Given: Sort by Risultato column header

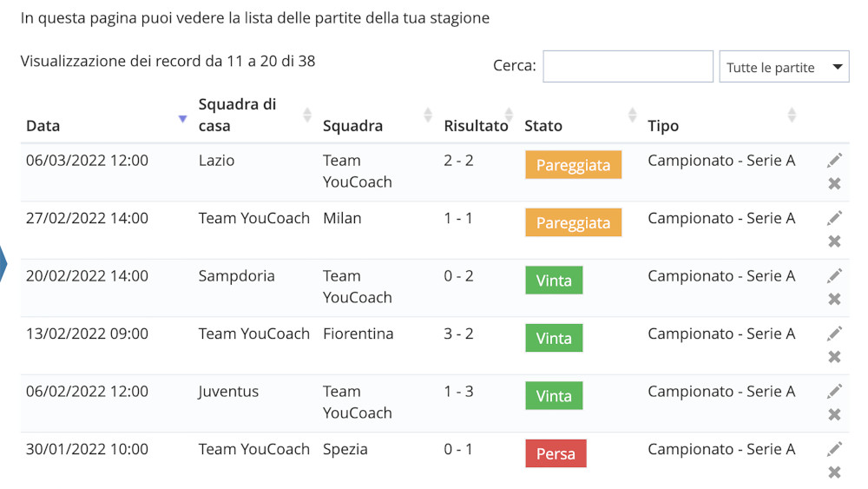Looking at the screenshot, I should (476, 126).
